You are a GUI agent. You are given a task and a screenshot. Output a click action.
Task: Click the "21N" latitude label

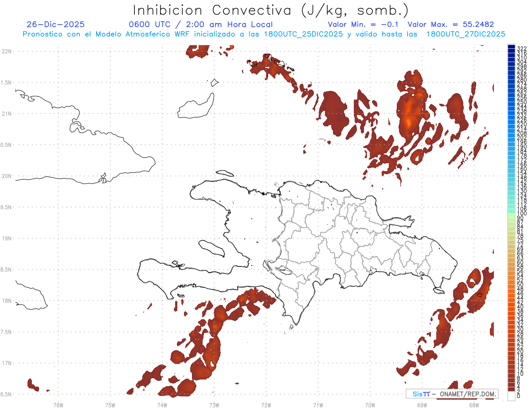click(x=7, y=114)
